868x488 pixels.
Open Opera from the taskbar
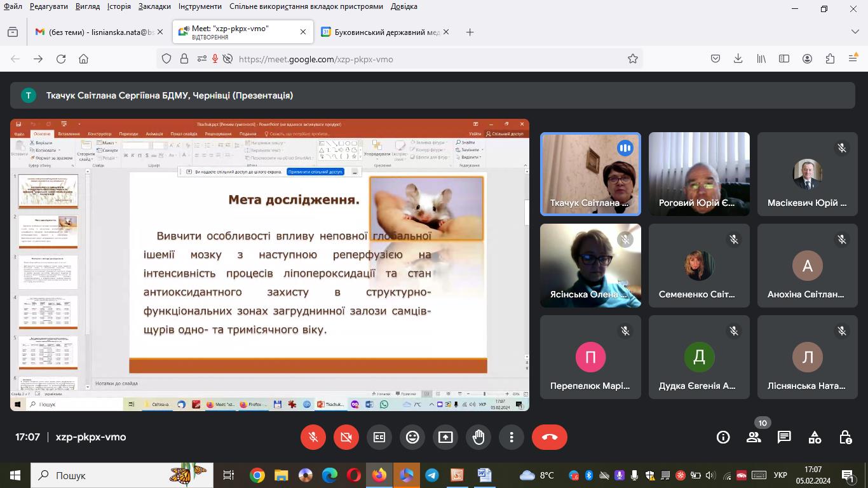point(354,475)
